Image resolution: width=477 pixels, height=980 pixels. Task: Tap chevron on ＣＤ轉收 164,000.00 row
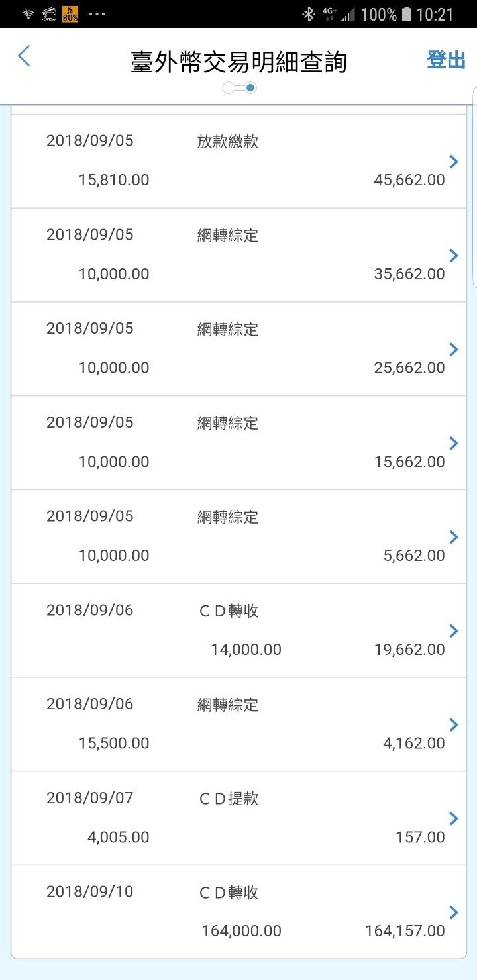453,913
